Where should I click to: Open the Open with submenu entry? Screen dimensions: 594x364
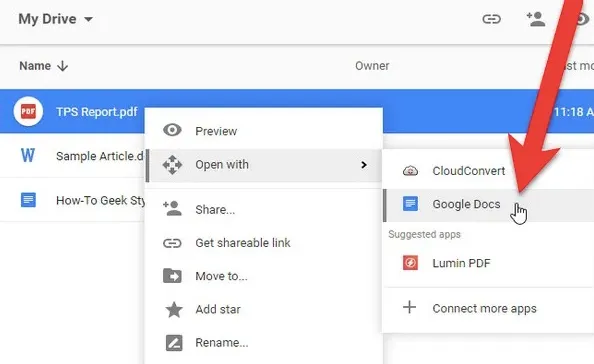coord(264,165)
